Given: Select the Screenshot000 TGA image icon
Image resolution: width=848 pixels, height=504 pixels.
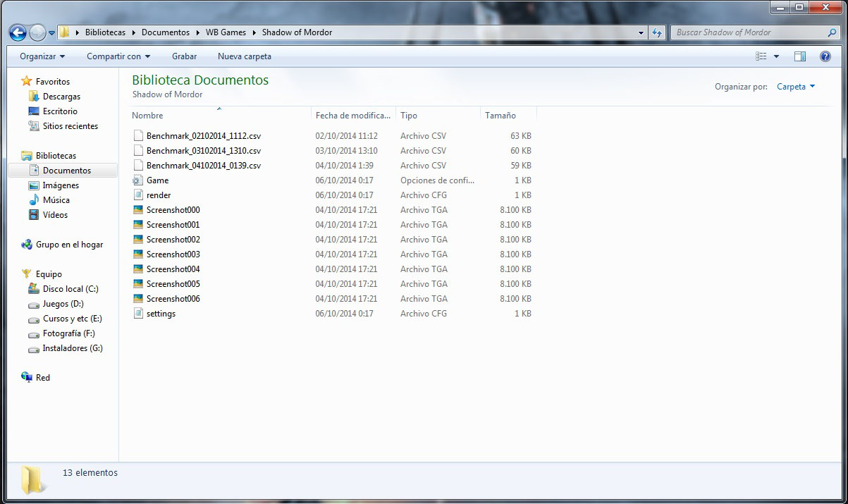Looking at the screenshot, I should [138, 210].
